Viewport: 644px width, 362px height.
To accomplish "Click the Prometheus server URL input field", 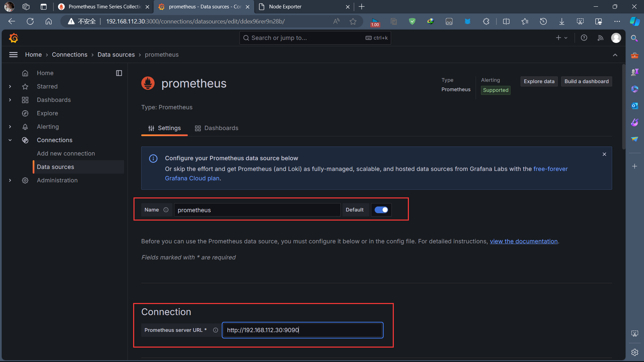I will (303, 330).
